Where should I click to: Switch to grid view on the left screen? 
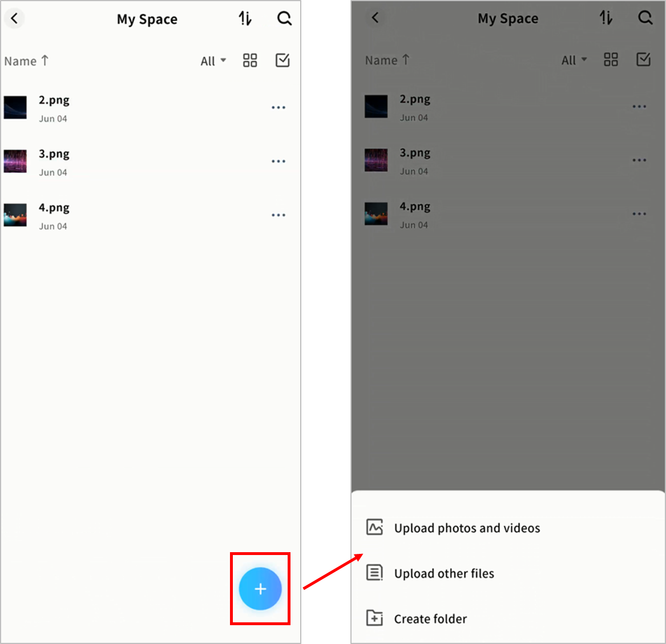point(250,60)
